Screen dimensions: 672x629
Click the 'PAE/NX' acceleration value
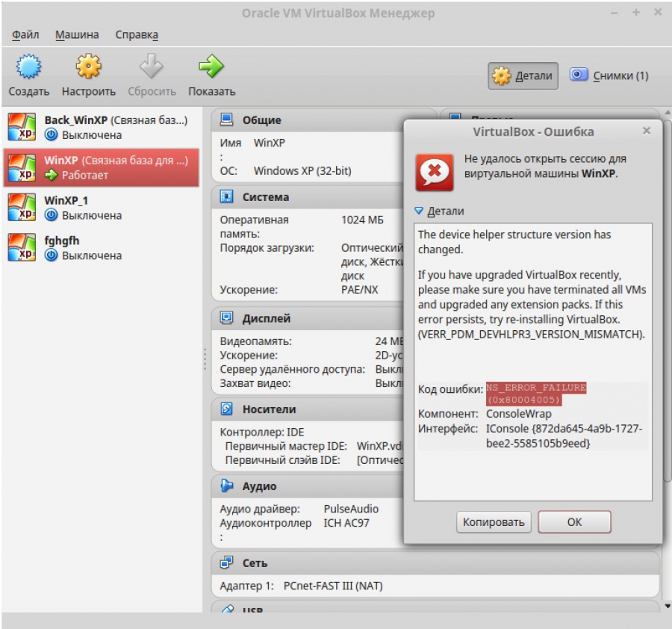pos(360,290)
